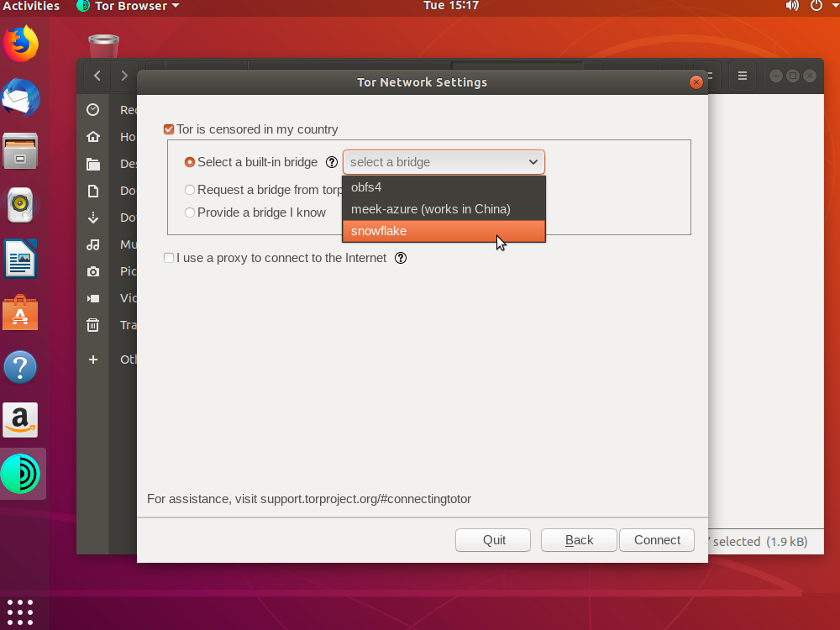Image resolution: width=840 pixels, height=630 pixels.
Task: Go forward in the Files window
Action: 124,76
